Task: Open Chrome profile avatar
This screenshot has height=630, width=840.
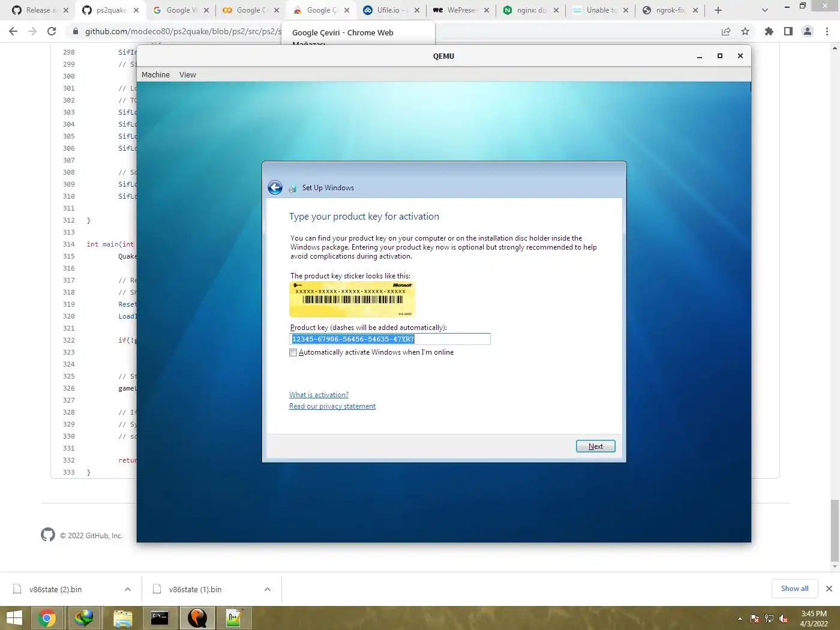Action: [808, 31]
